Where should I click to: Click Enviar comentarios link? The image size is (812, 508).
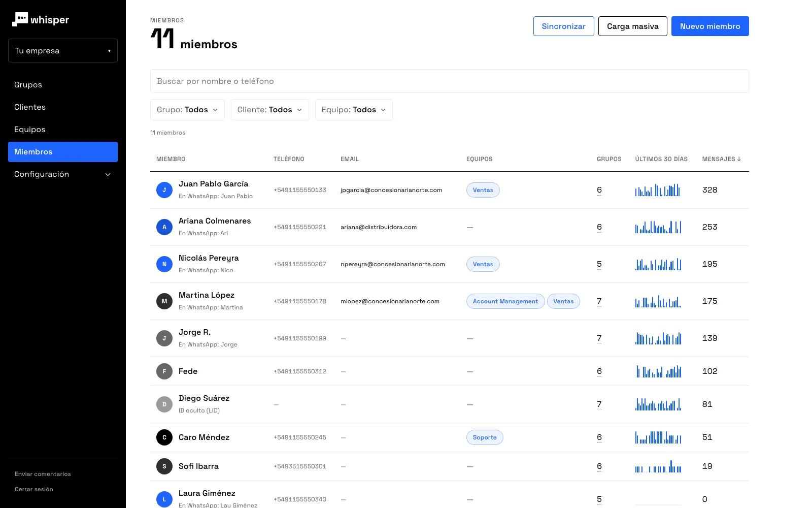point(43,474)
